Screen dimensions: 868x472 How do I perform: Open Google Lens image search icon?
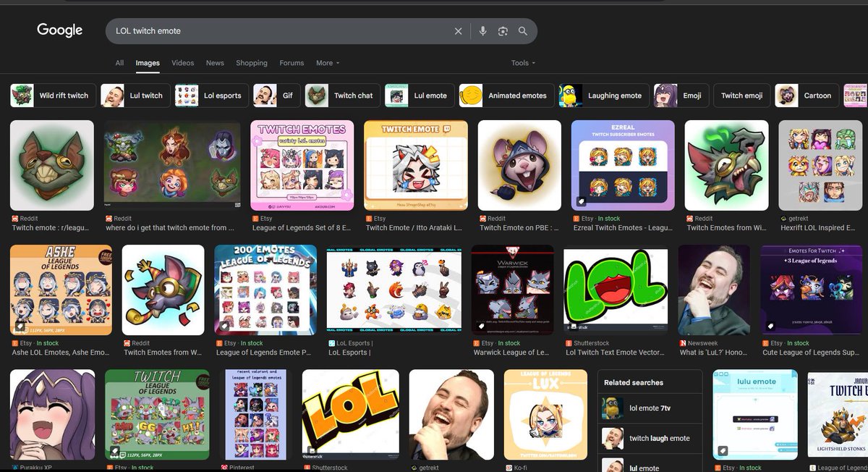503,31
